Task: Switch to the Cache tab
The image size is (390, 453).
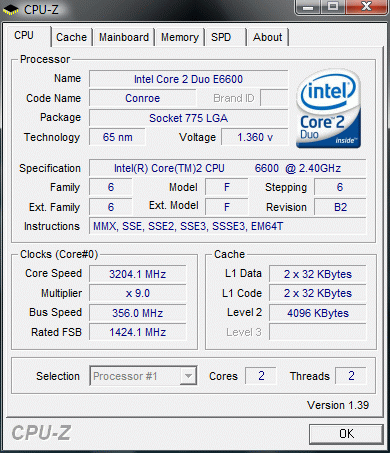Action: point(71,37)
